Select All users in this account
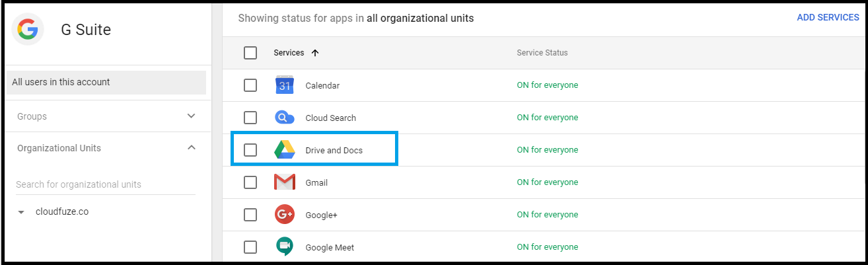Viewport: 868px width, 265px height. (x=106, y=83)
